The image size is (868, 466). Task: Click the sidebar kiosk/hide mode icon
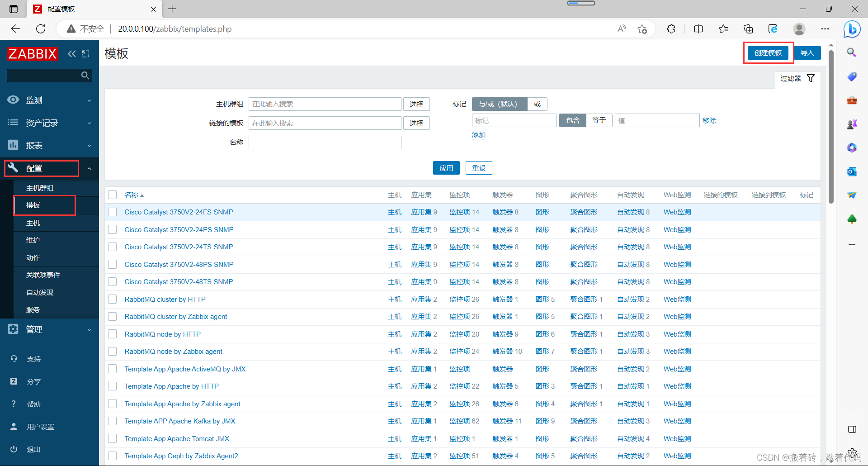85,54
